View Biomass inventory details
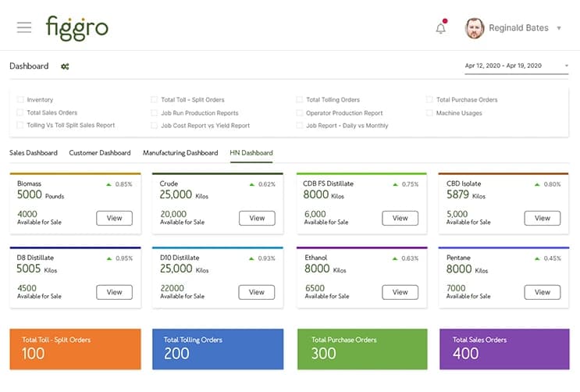Viewport: 580px width, 392px height. tap(114, 218)
